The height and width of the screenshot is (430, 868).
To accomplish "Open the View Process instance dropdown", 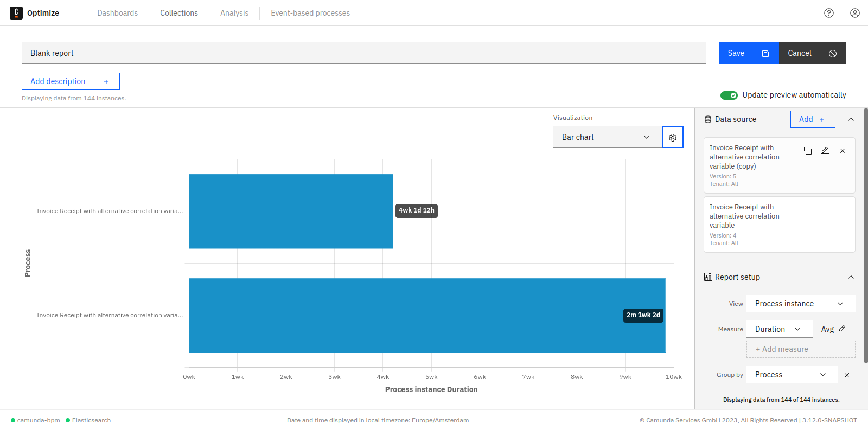I will [800, 304].
